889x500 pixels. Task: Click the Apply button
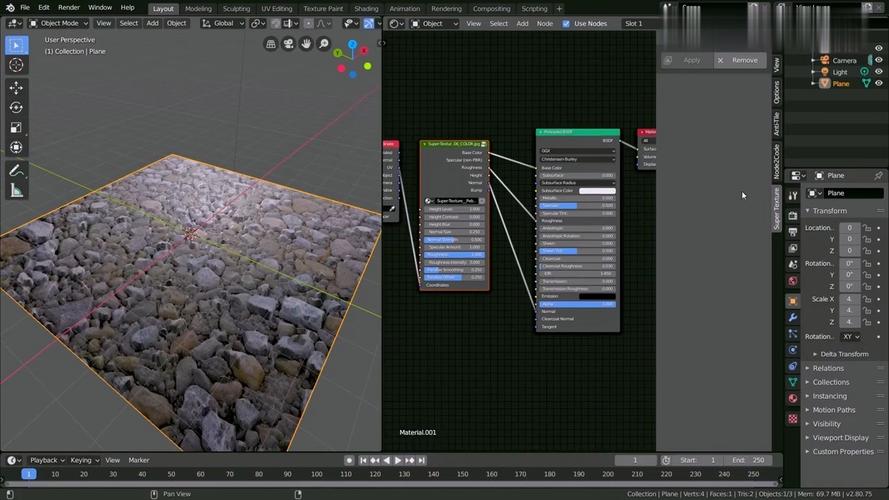pos(687,60)
